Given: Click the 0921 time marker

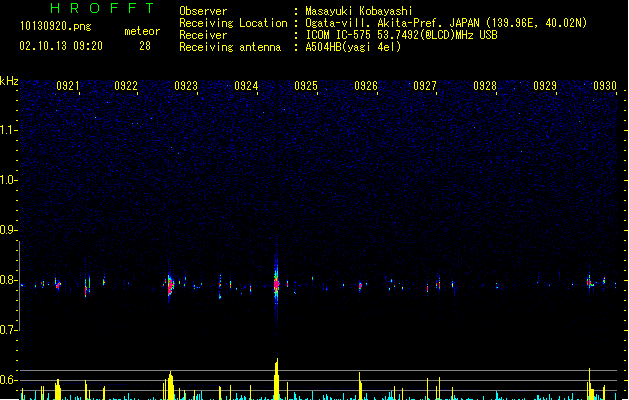Looking at the screenshot, I should pos(68,85).
